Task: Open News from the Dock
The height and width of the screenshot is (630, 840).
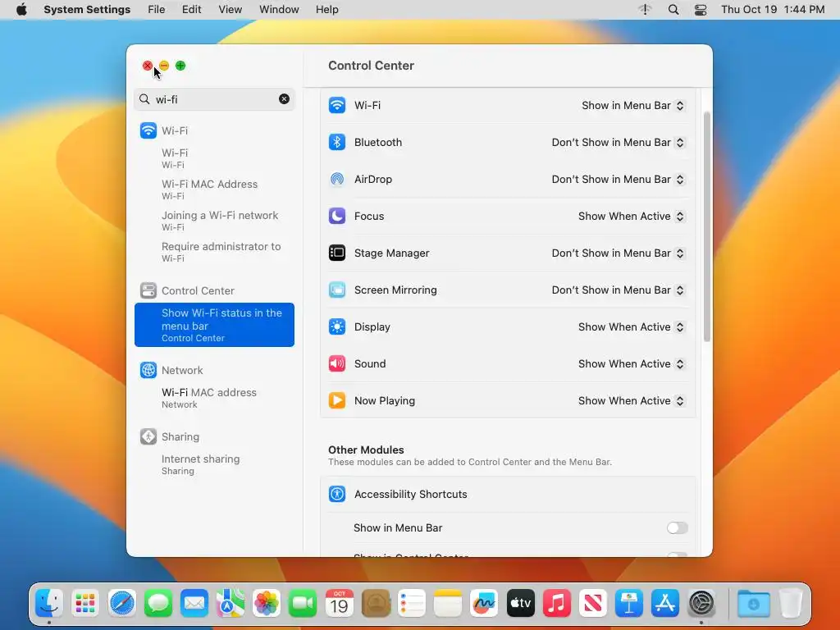Action: click(592, 604)
